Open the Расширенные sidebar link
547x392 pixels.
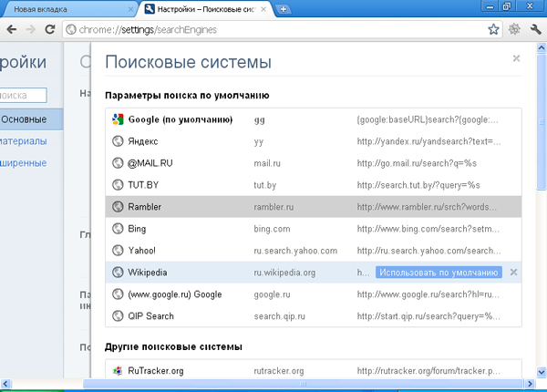pos(23,163)
